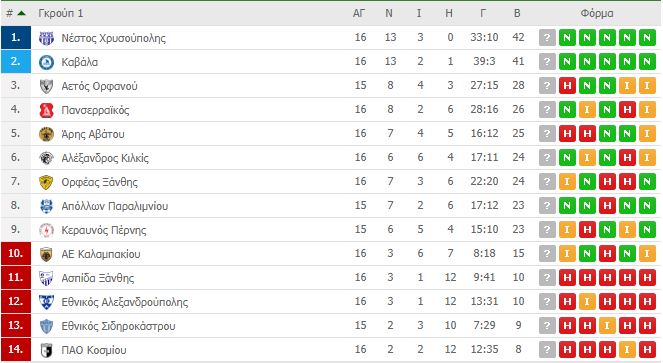
Task: Sort by the ΑΓ matches column
Action: [359, 14]
